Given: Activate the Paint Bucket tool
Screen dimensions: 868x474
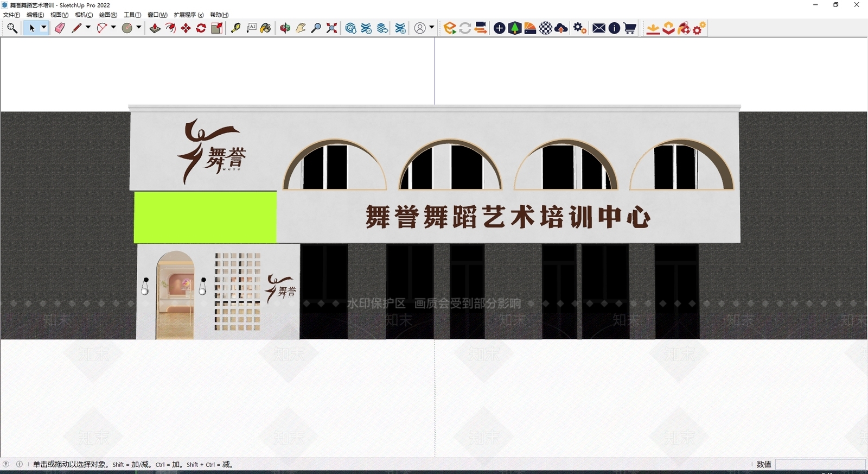Looking at the screenshot, I should pyautogui.click(x=266, y=28).
